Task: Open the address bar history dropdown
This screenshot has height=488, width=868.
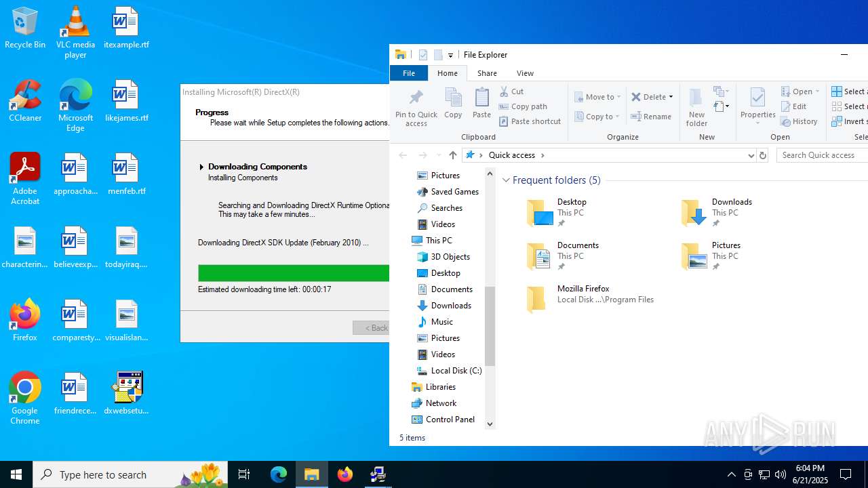Action: 751,155
